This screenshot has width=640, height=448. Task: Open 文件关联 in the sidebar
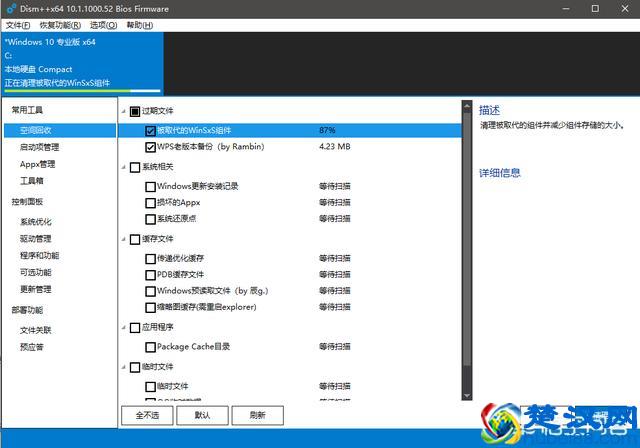click(x=36, y=330)
